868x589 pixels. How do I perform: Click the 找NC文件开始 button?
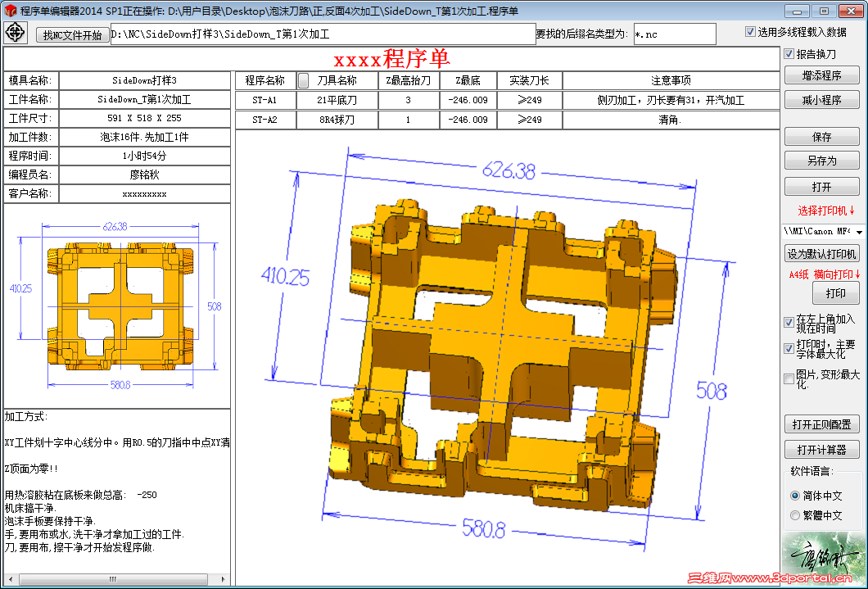[x=72, y=35]
